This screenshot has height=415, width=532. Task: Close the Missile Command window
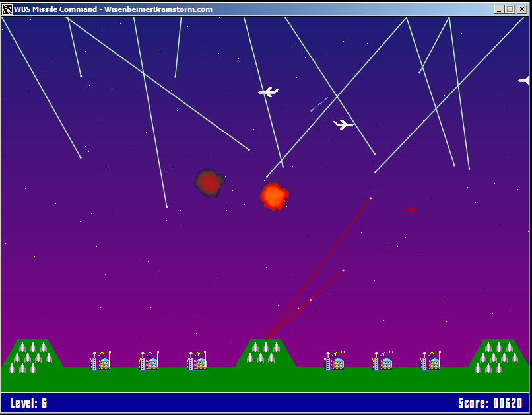pos(522,9)
